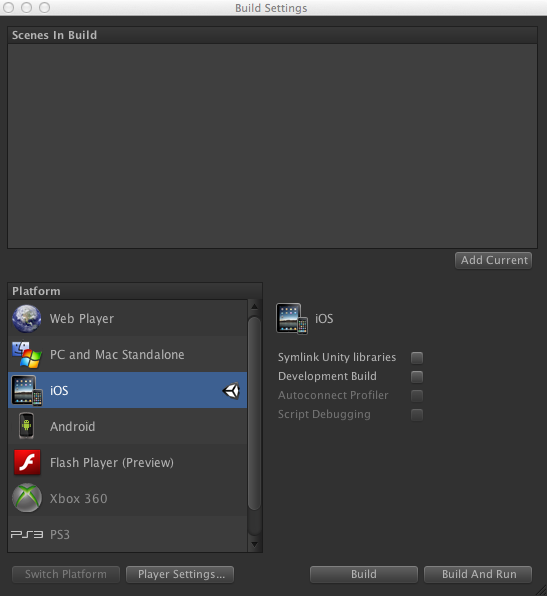Click the iOS title in settings pane
The width and height of the screenshot is (547, 596).
coord(324,319)
